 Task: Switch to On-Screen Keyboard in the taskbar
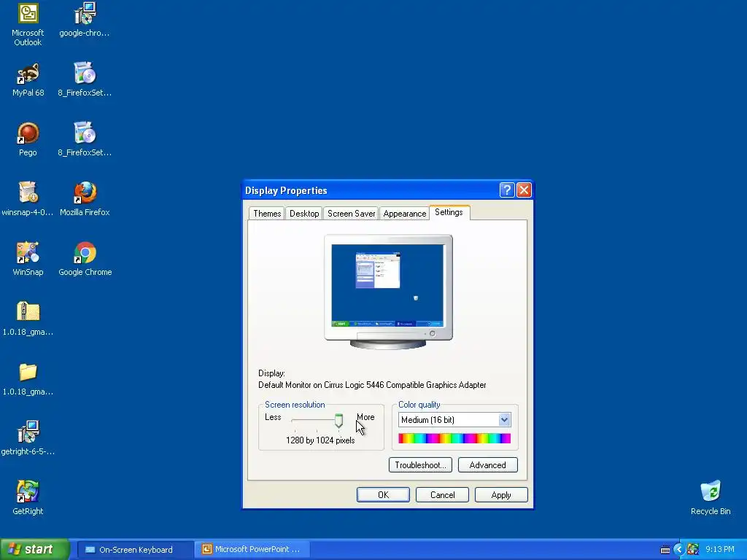point(134,550)
